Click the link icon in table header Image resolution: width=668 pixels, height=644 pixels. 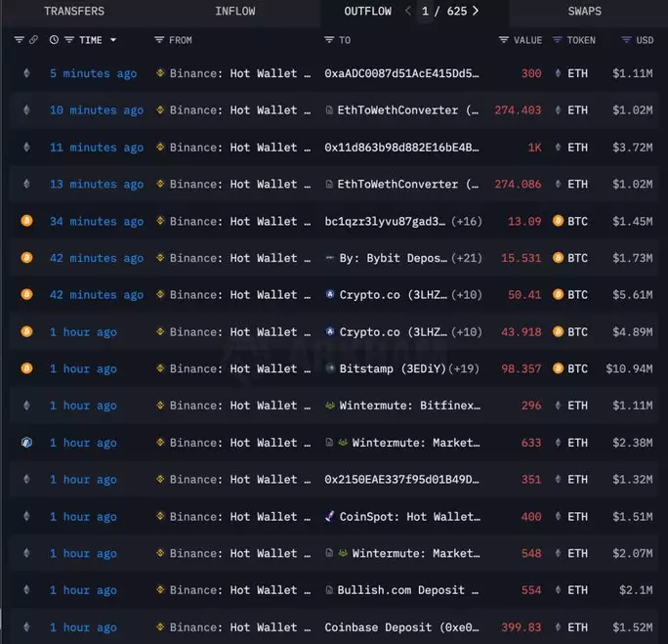point(33,40)
